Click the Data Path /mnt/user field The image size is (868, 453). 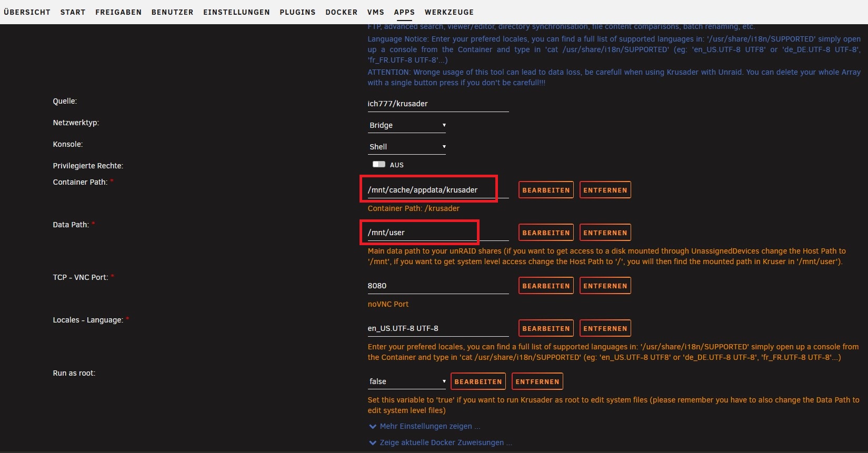coord(438,233)
